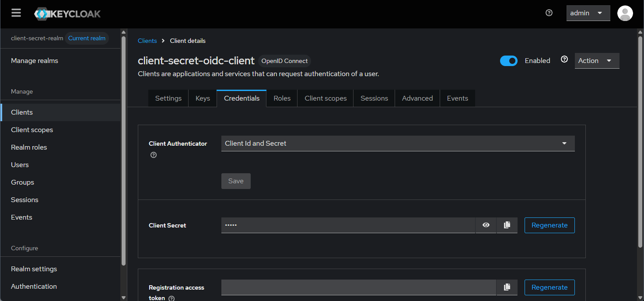
Task: Open the hamburger navigation menu
Action: (x=16, y=13)
